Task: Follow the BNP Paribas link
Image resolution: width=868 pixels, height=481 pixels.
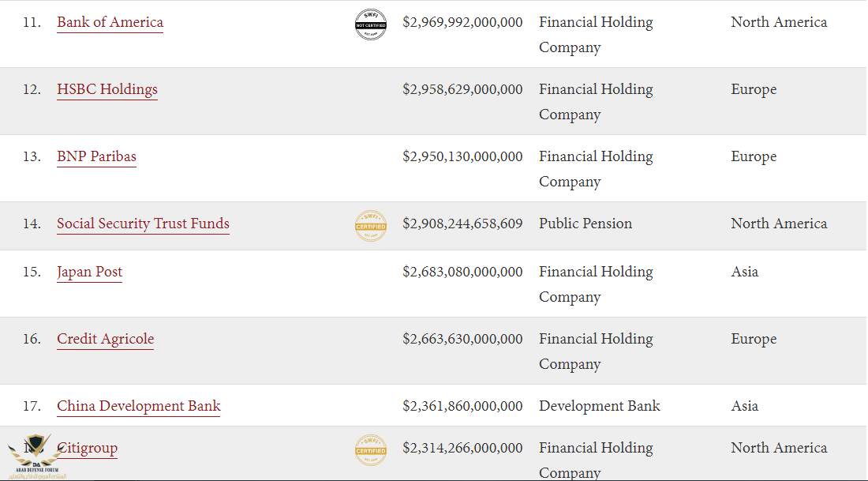Action: point(96,156)
